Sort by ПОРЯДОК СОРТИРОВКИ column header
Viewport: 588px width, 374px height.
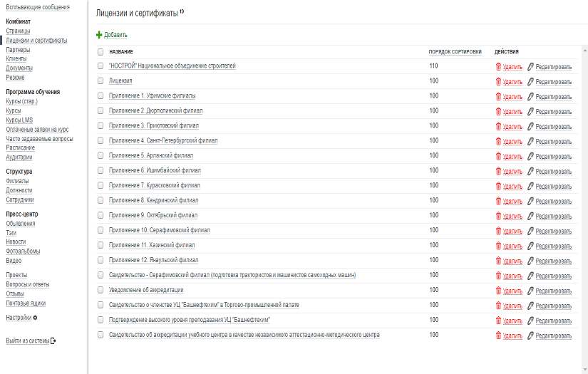[455, 52]
